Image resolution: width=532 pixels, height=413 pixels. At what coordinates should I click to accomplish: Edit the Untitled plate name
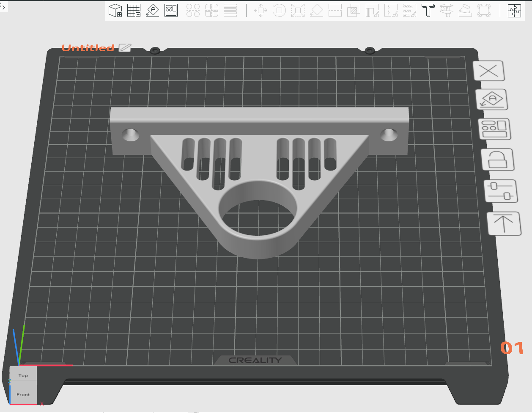(x=125, y=48)
